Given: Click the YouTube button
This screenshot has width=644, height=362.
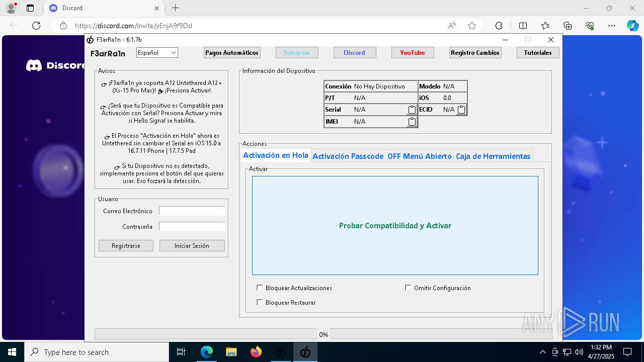Looking at the screenshot, I should click(413, 52).
